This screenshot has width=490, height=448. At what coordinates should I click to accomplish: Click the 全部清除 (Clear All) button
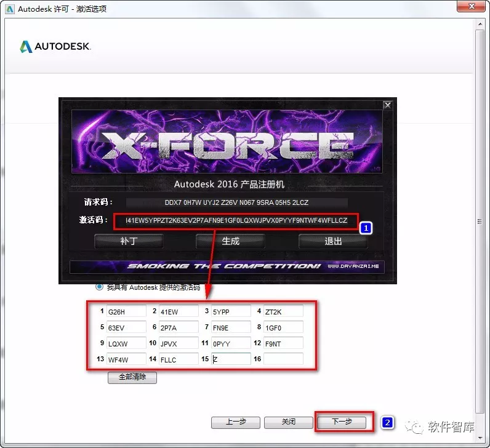(x=132, y=377)
